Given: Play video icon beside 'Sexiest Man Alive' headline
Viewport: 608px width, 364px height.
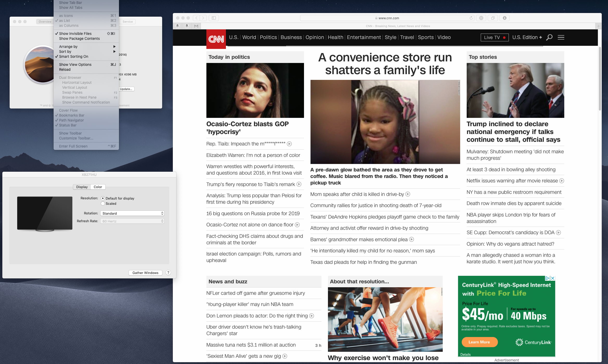Looking at the screenshot, I should click(x=285, y=356).
